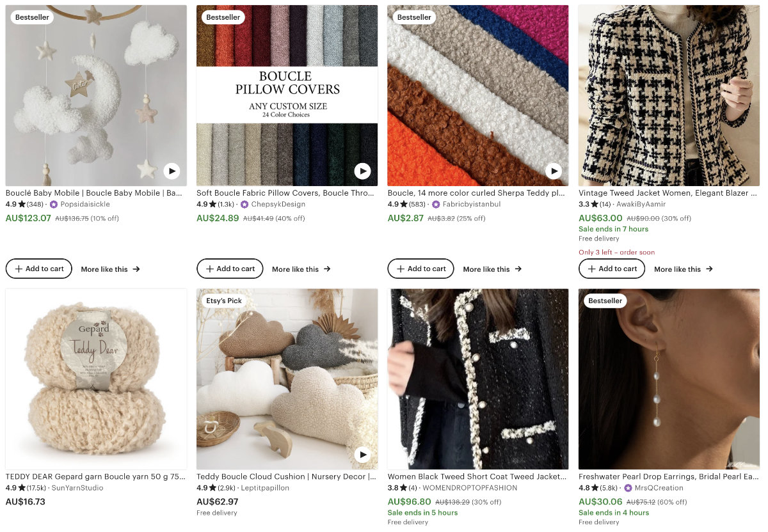Open More like this for Boucle Pillow Covers

click(301, 269)
